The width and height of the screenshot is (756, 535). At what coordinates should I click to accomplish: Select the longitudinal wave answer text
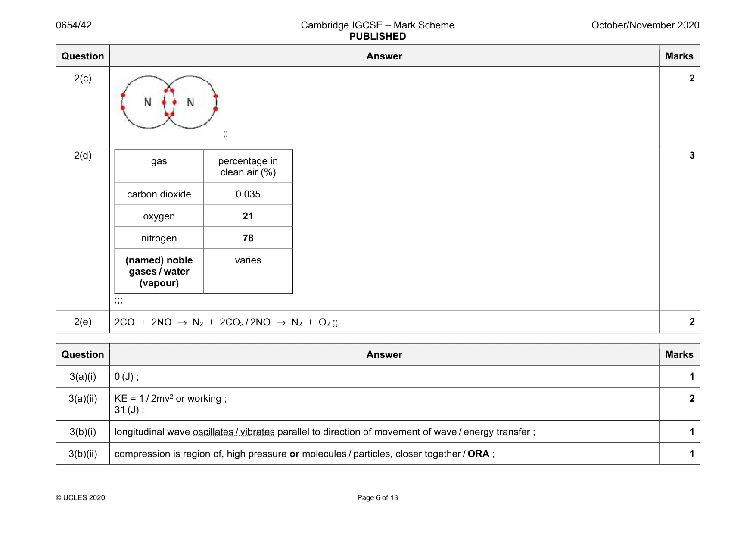click(x=325, y=432)
